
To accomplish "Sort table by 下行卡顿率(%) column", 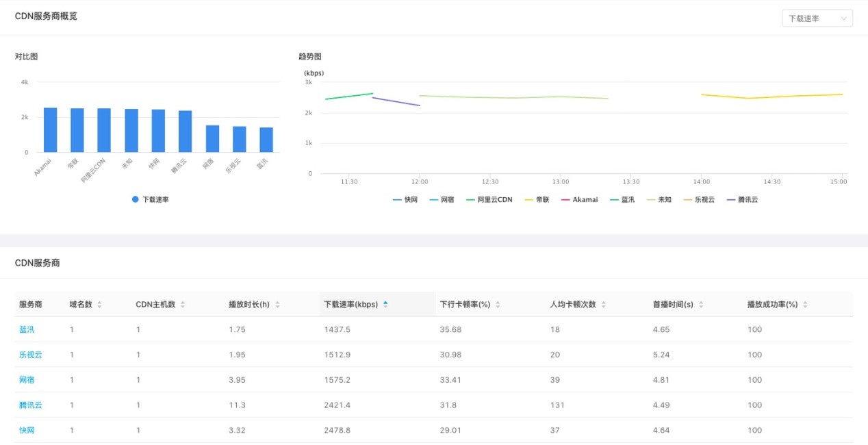I will click(470, 305).
